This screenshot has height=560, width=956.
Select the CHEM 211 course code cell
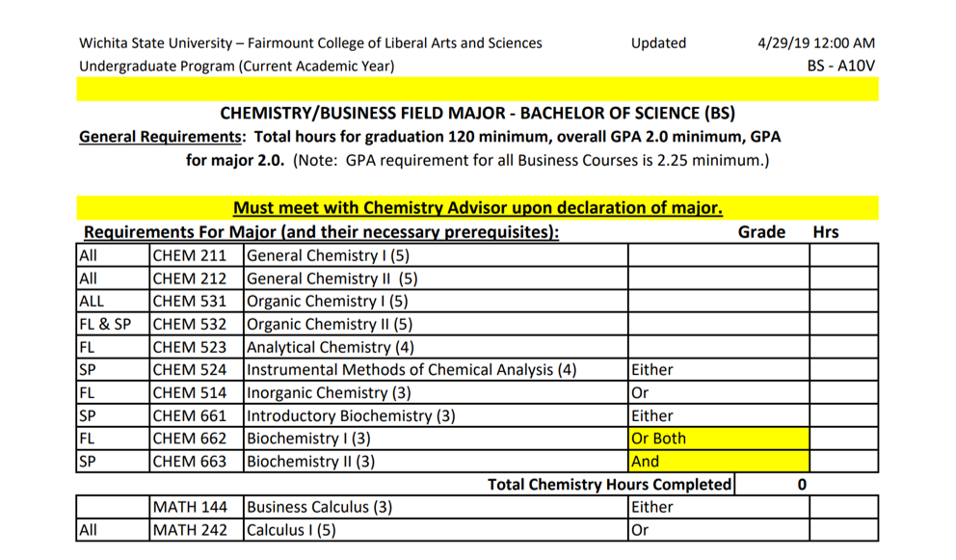[x=197, y=255]
